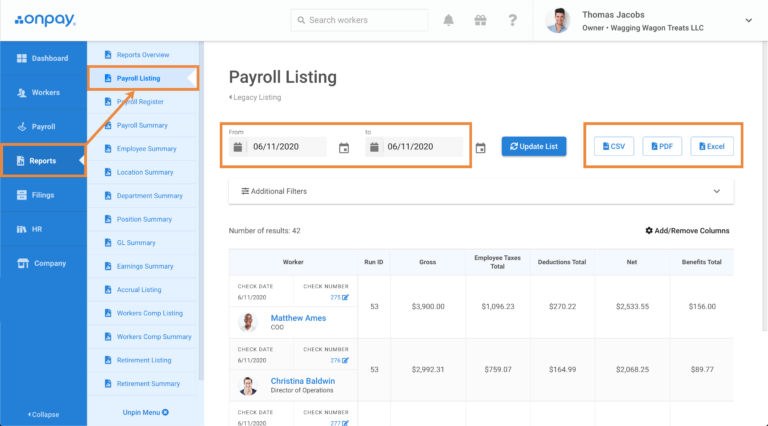Click the submenu scrollbar

(201, 211)
